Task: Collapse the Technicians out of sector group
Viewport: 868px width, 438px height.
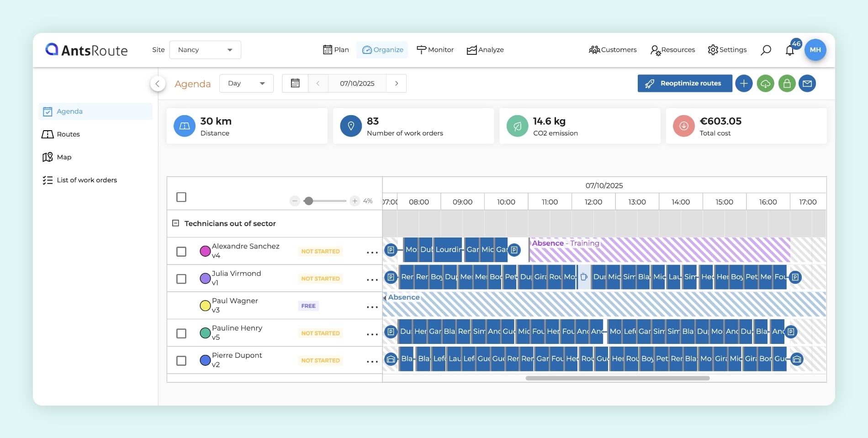Action: 175,223
